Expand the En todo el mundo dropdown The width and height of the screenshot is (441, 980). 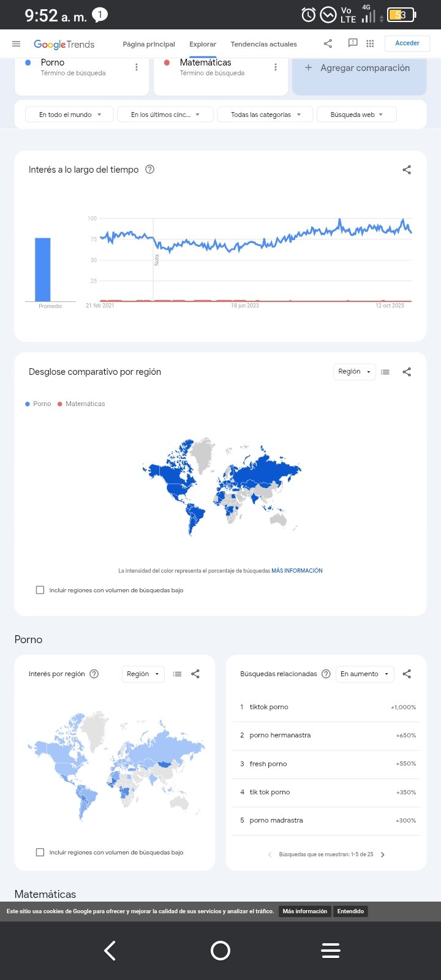70,115
